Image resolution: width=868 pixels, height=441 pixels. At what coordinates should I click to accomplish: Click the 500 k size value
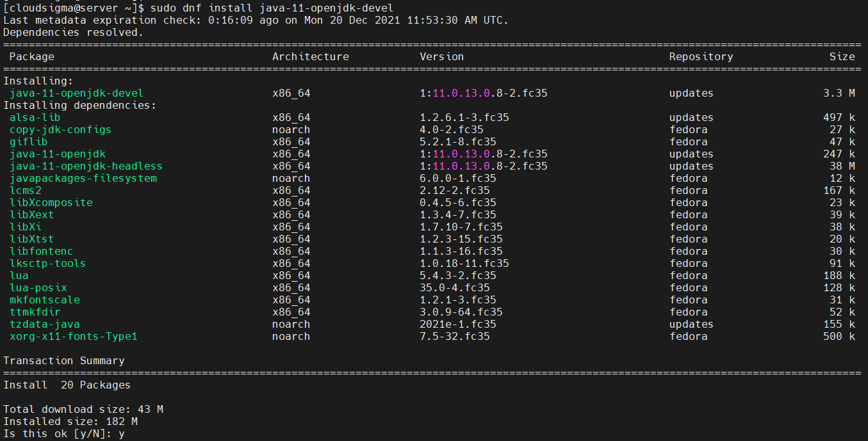(x=839, y=337)
